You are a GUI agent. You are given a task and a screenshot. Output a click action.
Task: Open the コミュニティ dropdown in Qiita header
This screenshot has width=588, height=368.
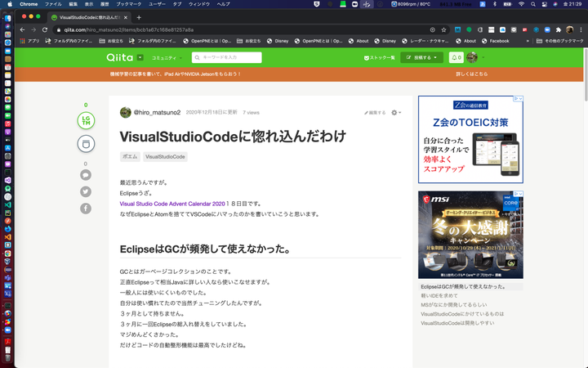[x=167, y=58]
